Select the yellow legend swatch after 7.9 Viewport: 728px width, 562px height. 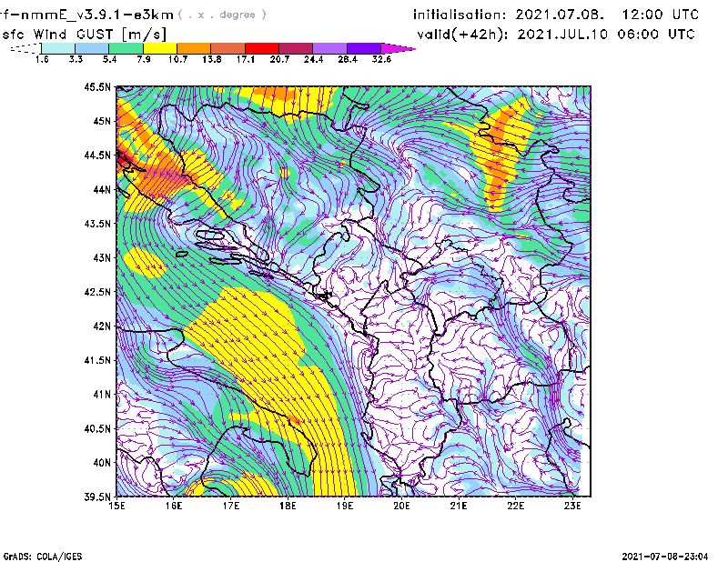click(160, 48)
